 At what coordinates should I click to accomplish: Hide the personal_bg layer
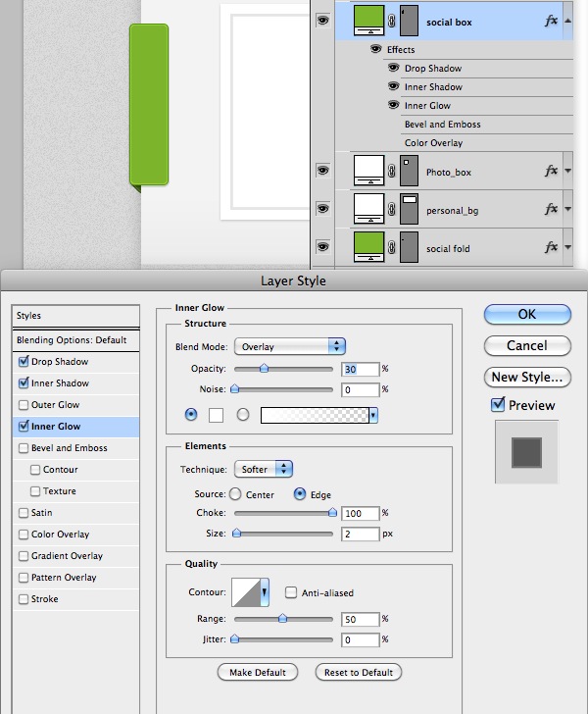click(x=322, y=209)
